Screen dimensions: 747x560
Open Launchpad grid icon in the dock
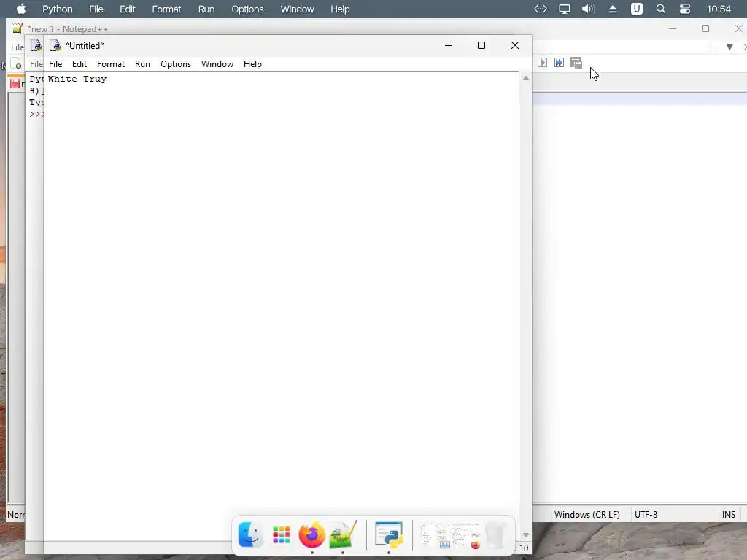pyautogui.click(x=281, y=534)
